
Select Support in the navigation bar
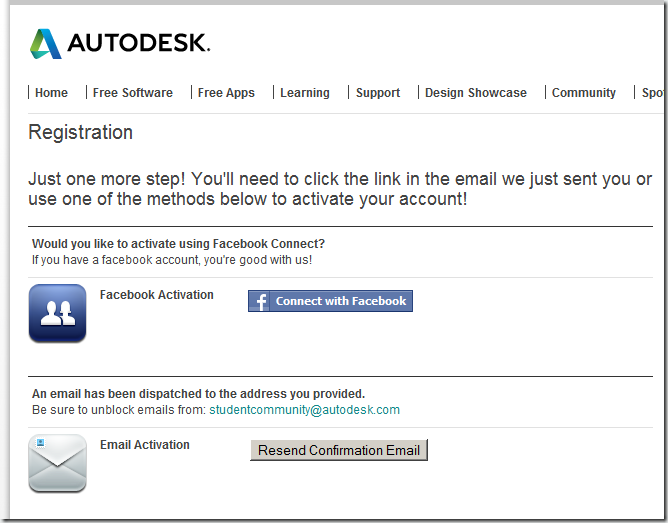[x=378, y=92]
